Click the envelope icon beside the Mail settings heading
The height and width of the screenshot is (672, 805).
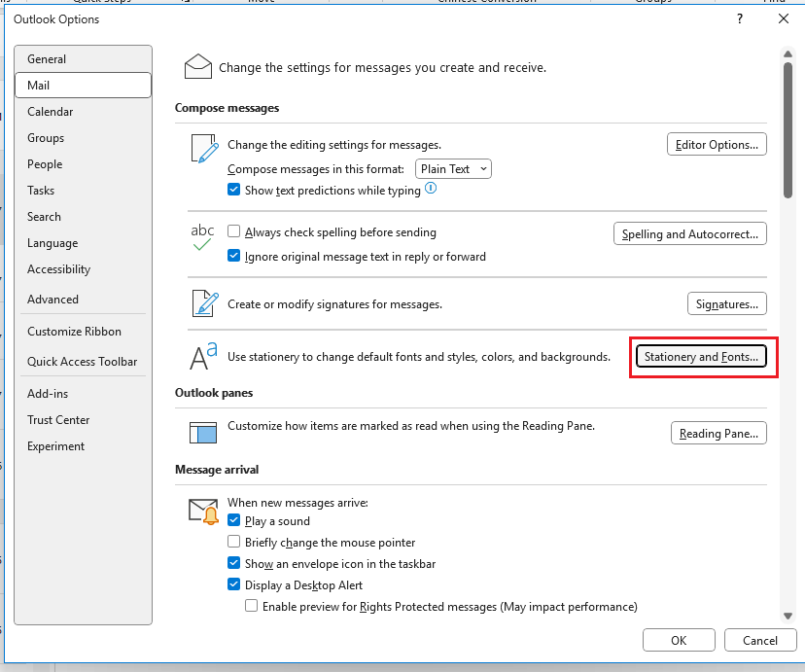tap(197, 67)
